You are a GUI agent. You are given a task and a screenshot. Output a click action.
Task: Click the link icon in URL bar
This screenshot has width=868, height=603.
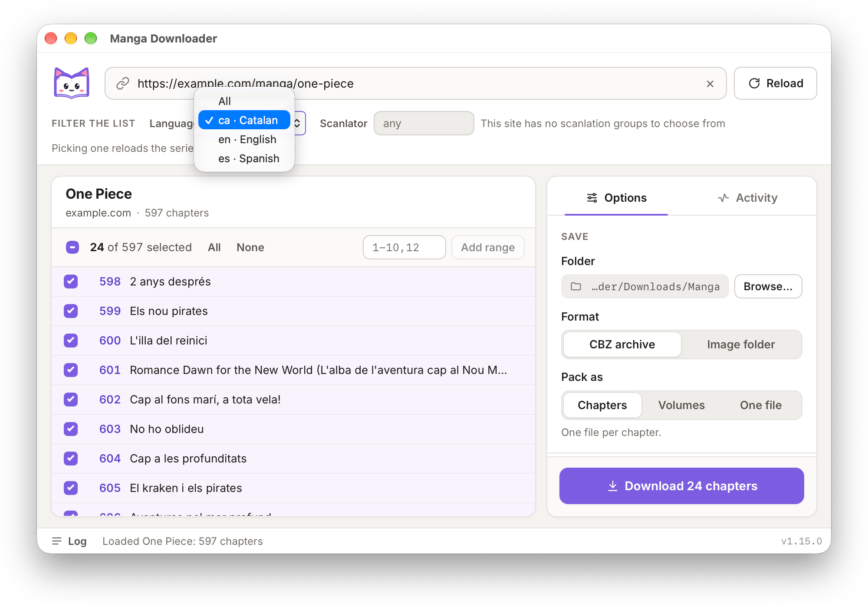[x=123, y=83]
